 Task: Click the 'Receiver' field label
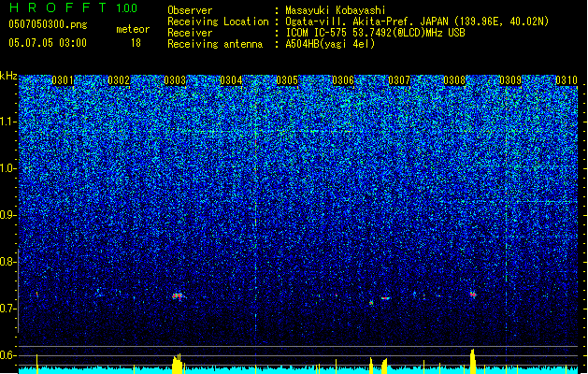coord(190,33)
